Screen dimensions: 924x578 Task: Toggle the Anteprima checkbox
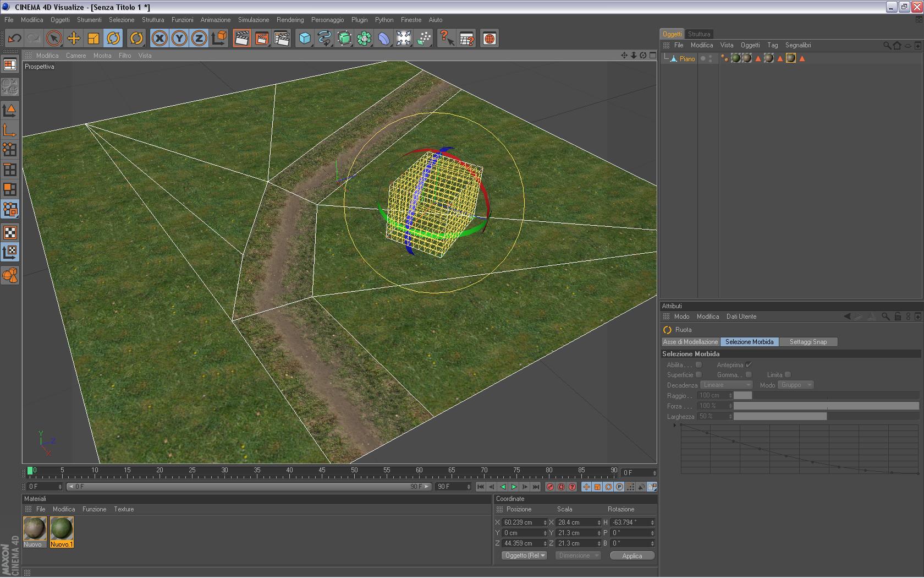pyautogui.click(x=749, y=365)
